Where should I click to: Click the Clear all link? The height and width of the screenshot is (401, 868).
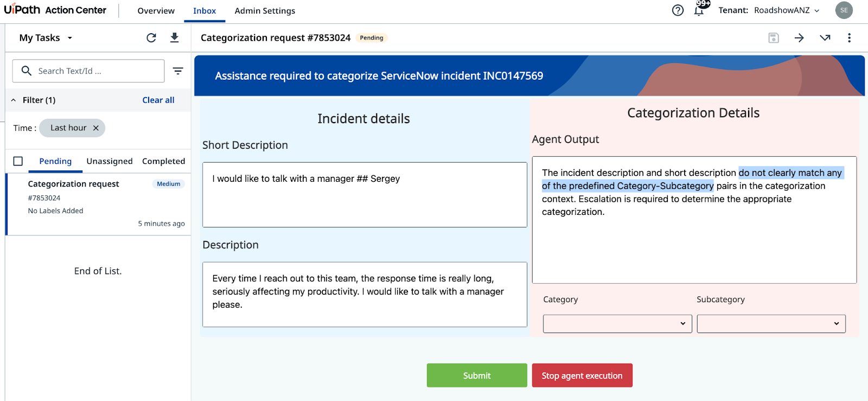coord(158,100)
